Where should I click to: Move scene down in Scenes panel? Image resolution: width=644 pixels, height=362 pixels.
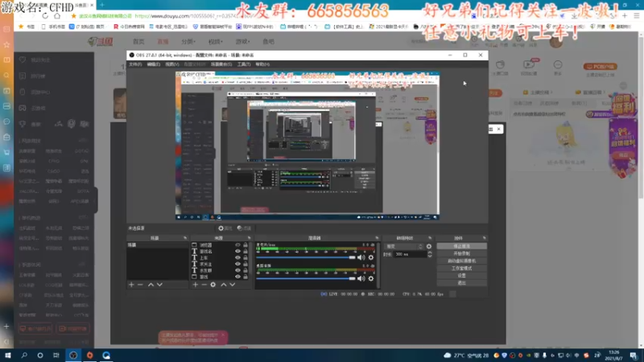pyautogui.click(x=159, y=285)
